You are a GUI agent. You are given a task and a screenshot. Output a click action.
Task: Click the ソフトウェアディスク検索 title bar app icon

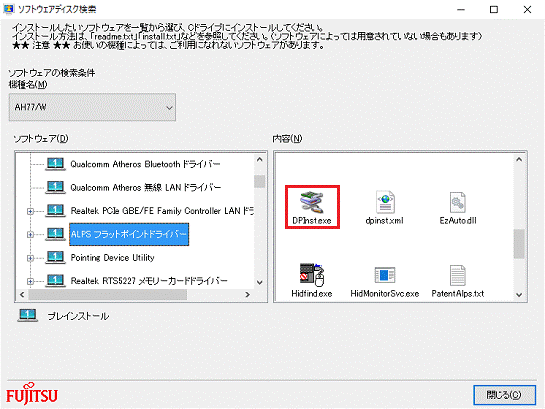point(9,9)
